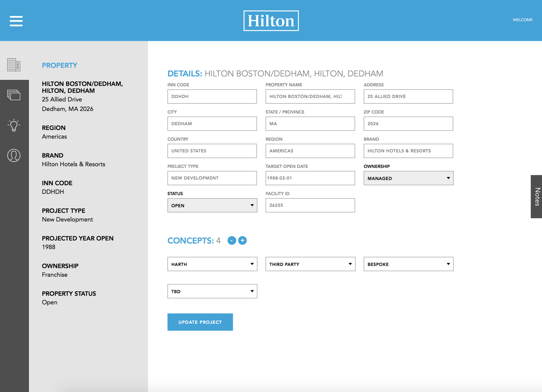Image resolution: width=542 pixels, height=392 pixels.
Task: Click the property building icon in sidebar
Action: (x=14, y=65)
